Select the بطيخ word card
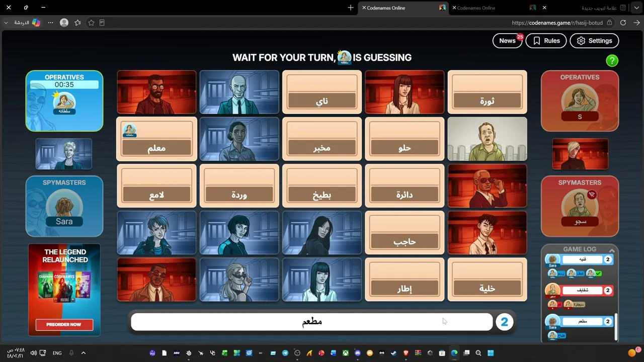This screenshot has height=362, width=644. 322,186
